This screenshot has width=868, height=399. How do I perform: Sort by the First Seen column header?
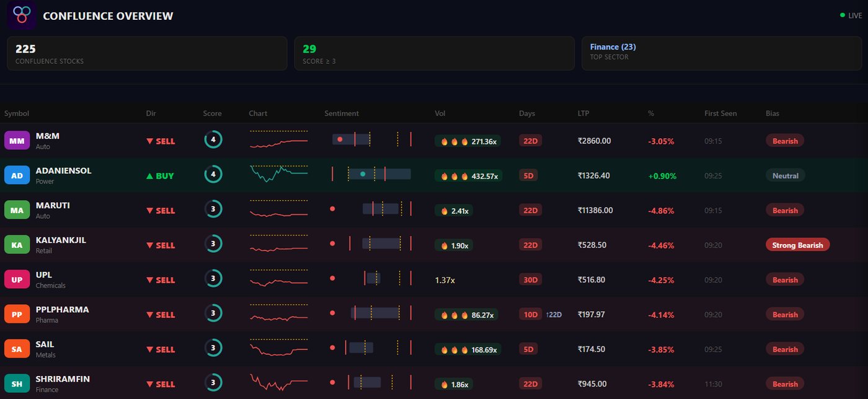720,113
